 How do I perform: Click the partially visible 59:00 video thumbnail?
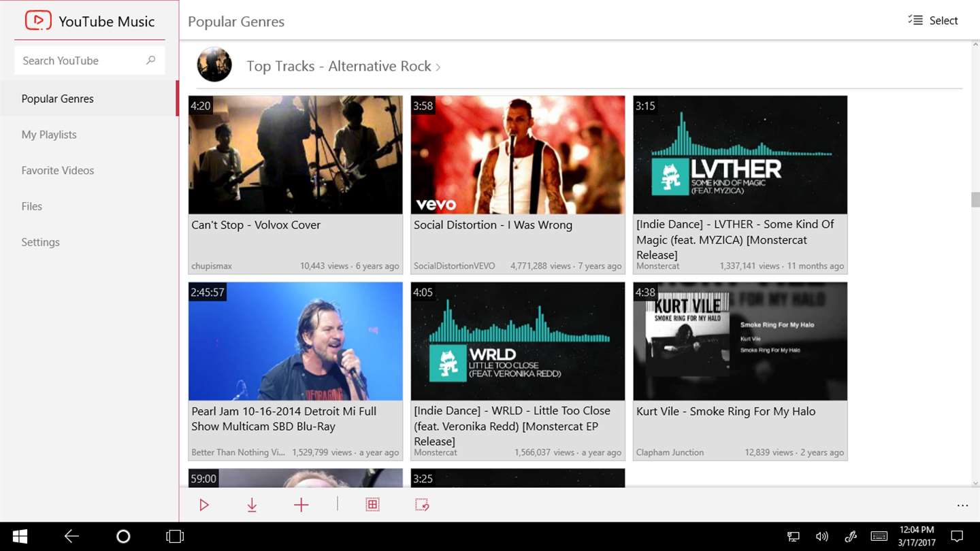click(295, 478)
